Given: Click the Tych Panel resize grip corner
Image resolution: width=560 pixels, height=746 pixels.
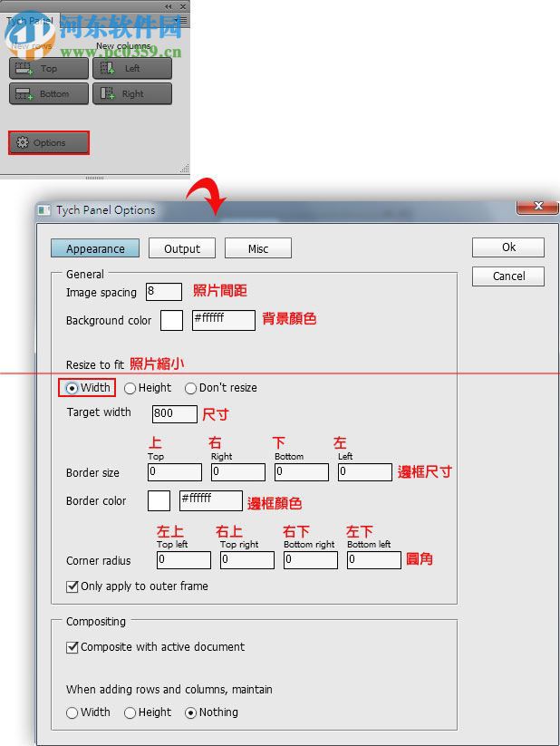Looking at the screenshot, I should 185,168.
